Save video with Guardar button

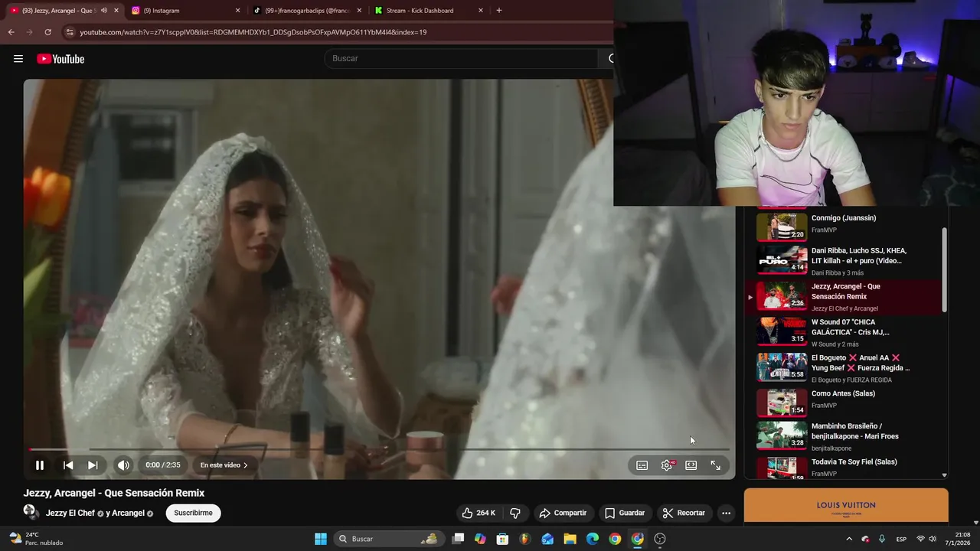(x=625, y=513)
